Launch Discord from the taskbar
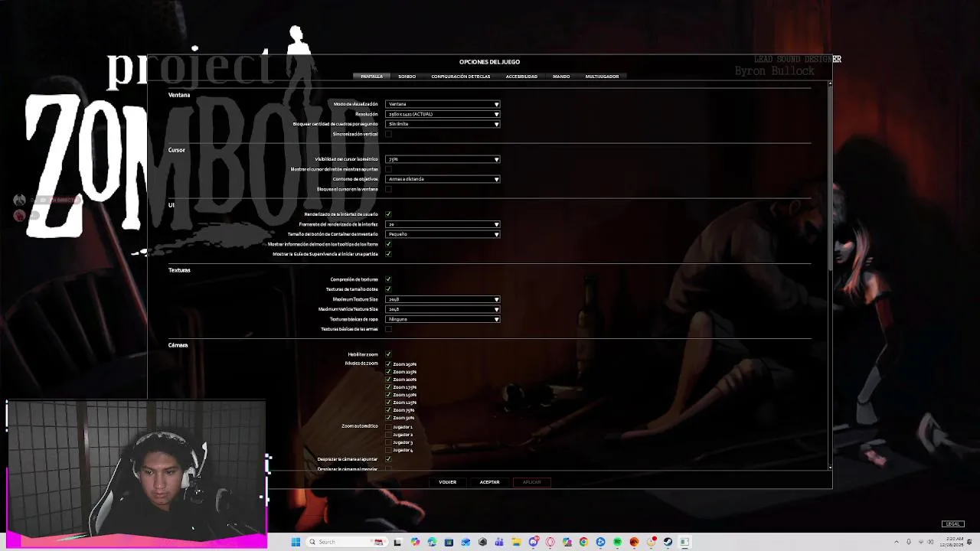Image resolution: width=980 pixels, height=551 pixels. tap(534, 542)
